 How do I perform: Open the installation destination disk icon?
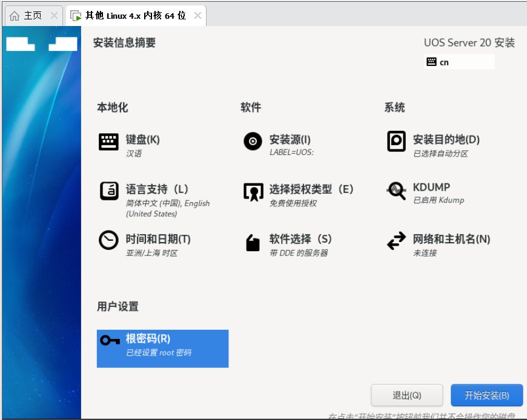(x=396, y=142)
